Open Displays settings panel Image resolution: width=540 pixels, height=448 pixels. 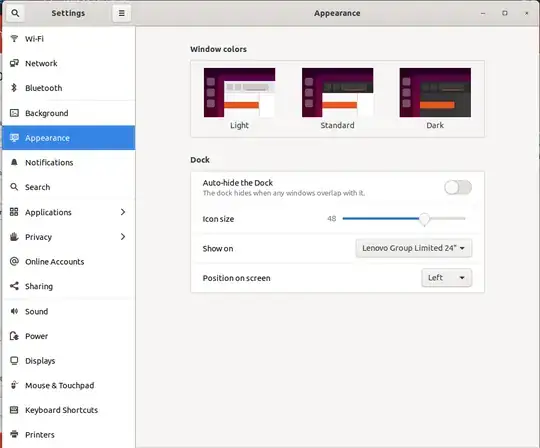[69, 361]
